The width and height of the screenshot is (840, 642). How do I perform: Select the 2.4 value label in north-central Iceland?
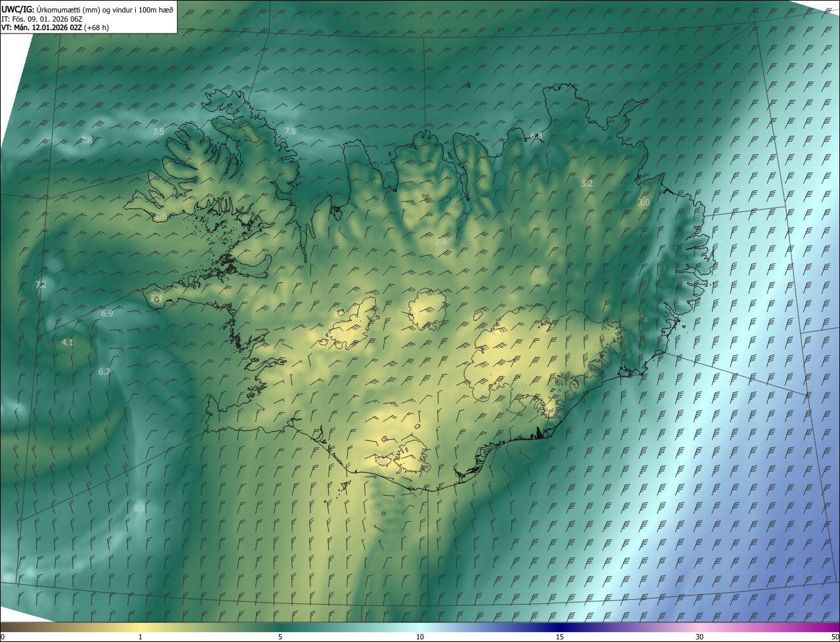440,242
